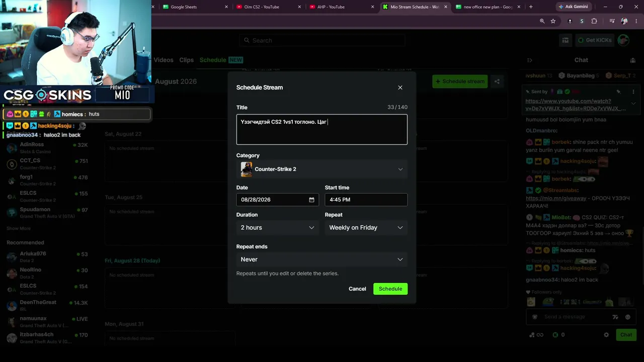Image resolution: width=644 pixels, height=362 pixels.
Task: Confirm with the green Schedule button
Action: coord(390,289)
